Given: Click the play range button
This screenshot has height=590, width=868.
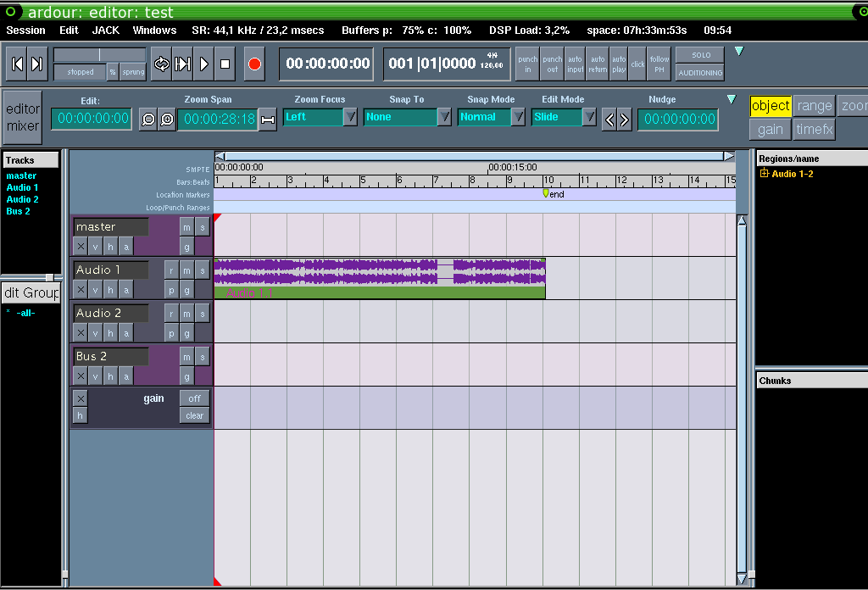Looking at the screenshot, I should pos(182,64).
